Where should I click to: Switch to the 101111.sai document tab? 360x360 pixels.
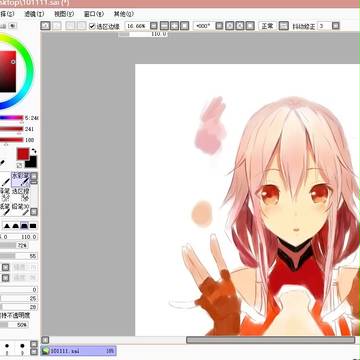pos(79,351)
